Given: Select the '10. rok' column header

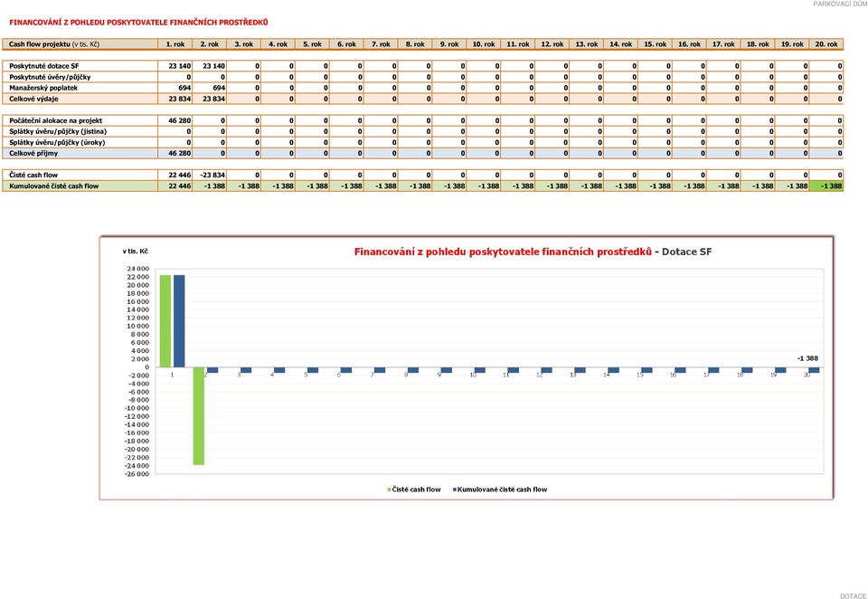Looking at the screenshot, I should (484, 44).
